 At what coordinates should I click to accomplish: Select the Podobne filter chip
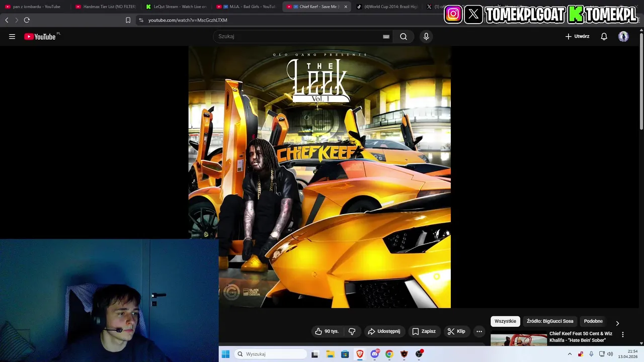click(x=593, y=321)
